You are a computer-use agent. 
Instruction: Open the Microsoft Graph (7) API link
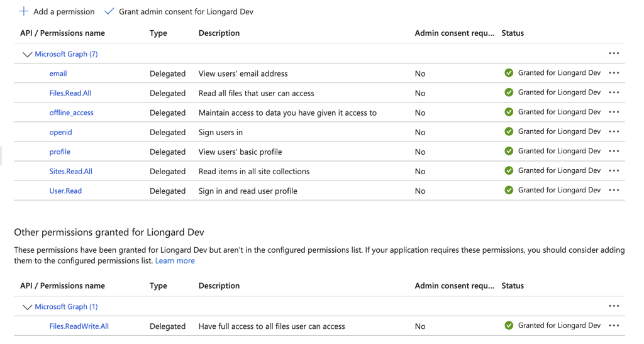pos(66,54)
